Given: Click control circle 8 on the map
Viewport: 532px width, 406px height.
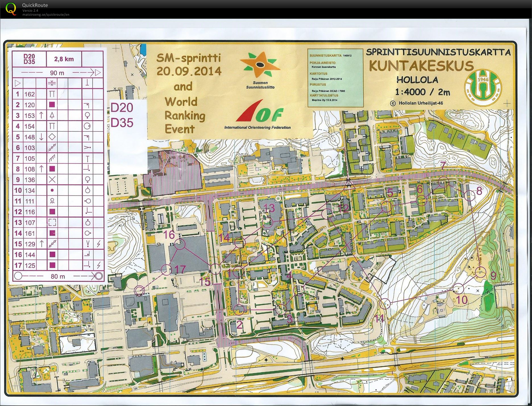Looking at the screenshot, I should click(470, 195).
